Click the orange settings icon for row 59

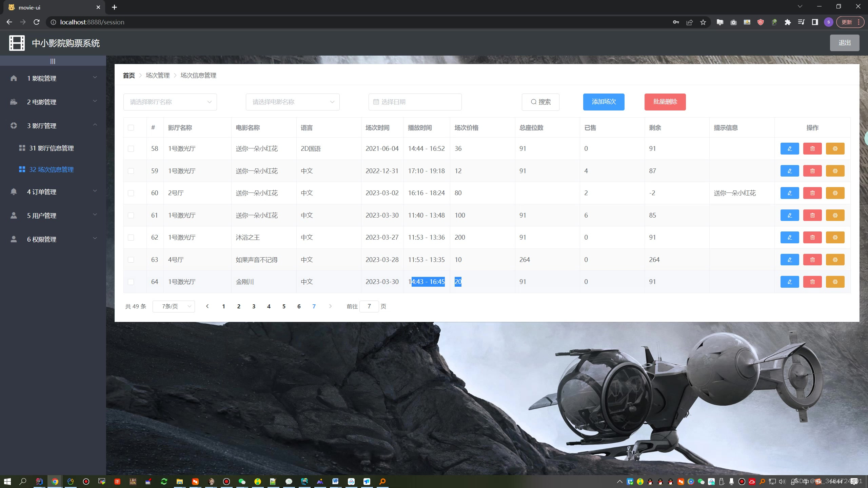click(835, 171)
